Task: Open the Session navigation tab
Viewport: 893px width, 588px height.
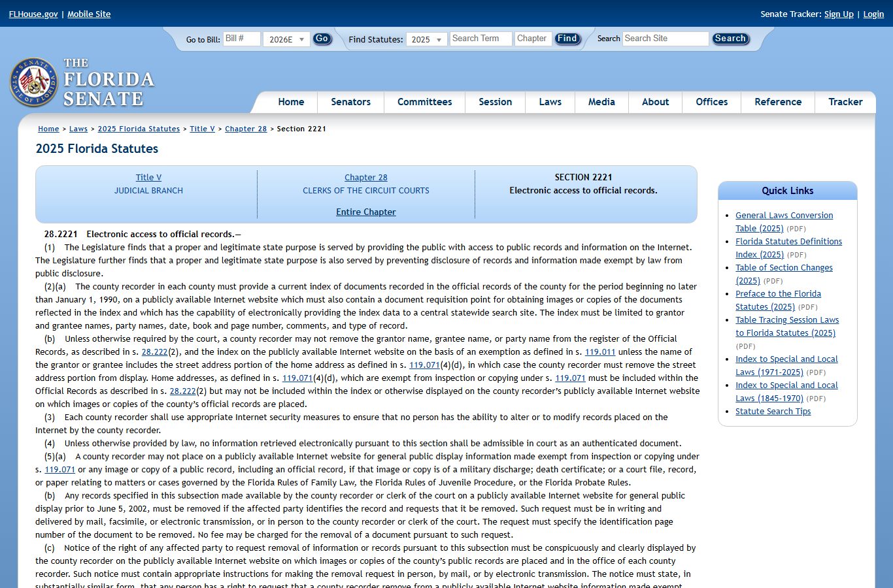Action: click(496, 102)
